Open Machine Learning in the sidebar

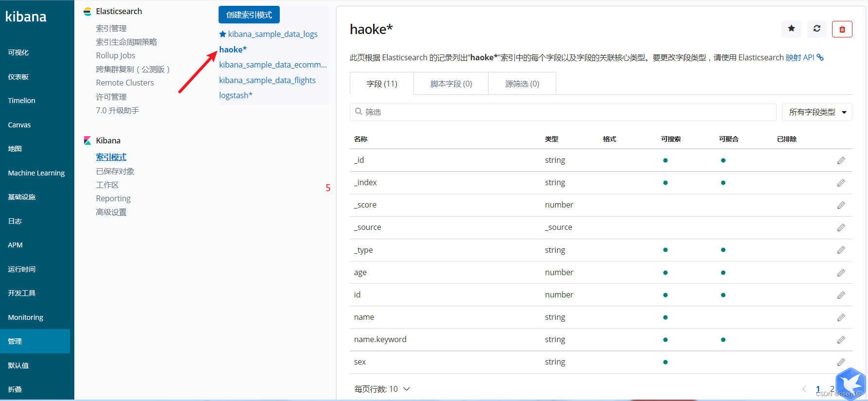[x=36, y=173]
